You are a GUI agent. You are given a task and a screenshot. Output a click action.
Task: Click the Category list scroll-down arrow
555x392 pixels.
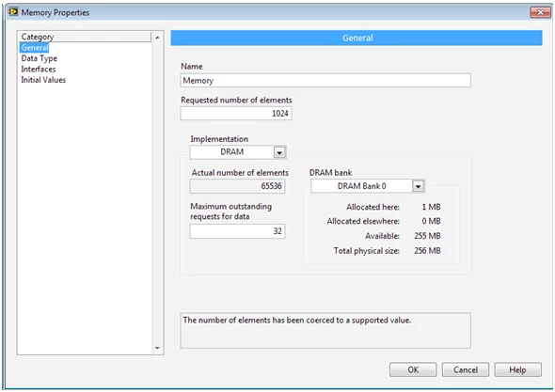[x=157, y=348]
